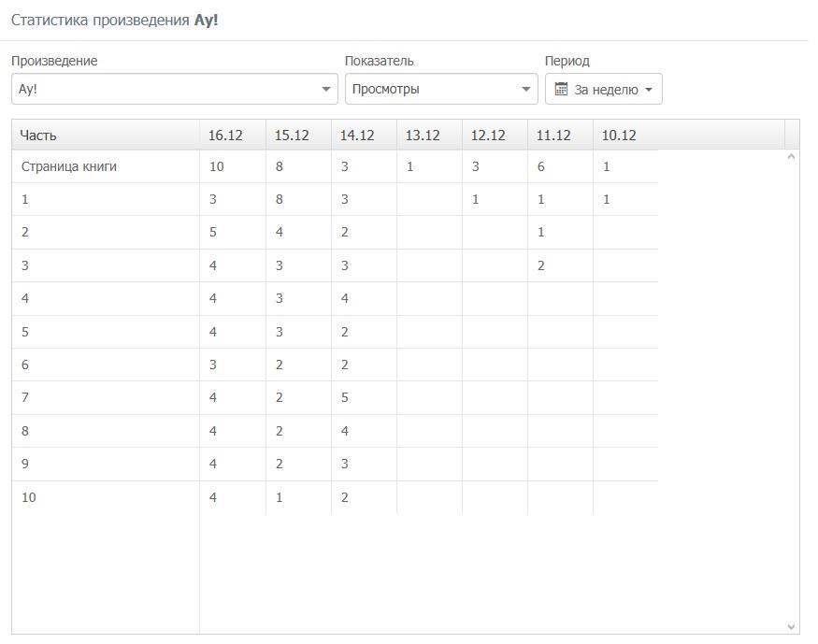This screenshot has height=644, width=818.
Task: Open the За неделю period dropdown
Action: point(605,90)
